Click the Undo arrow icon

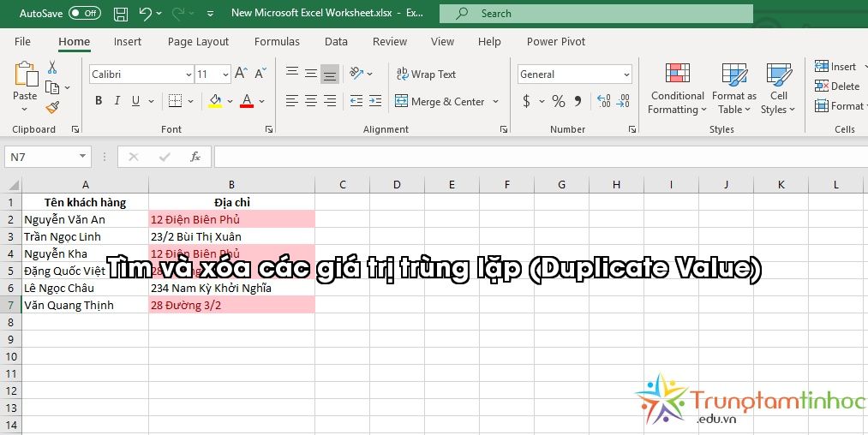[146, 14]
